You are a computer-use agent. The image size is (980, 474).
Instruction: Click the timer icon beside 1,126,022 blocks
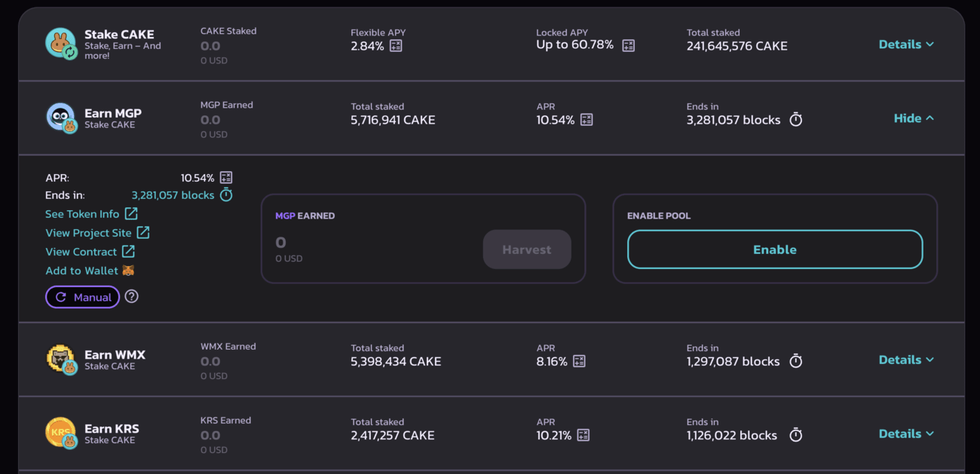[795, 435]
